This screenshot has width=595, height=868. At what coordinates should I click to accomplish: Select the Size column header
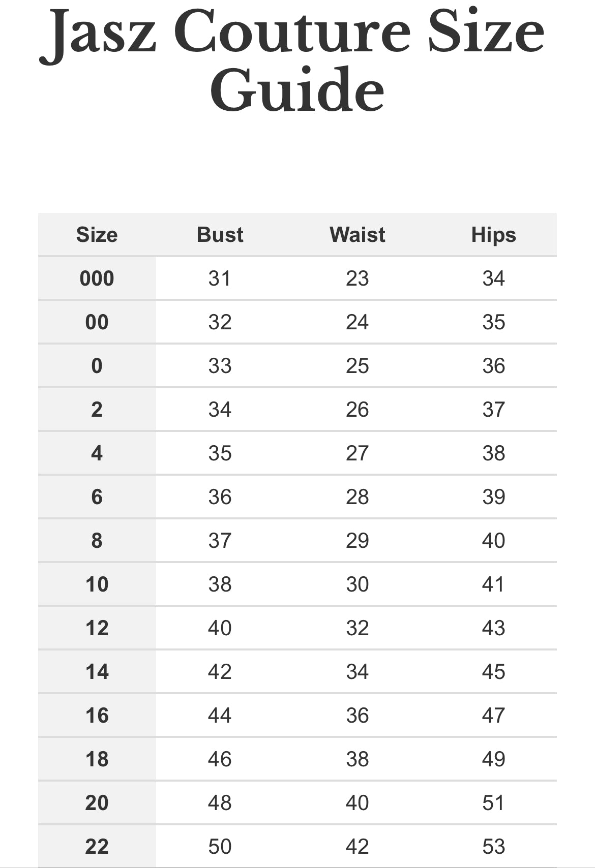[x=97, y=235]
